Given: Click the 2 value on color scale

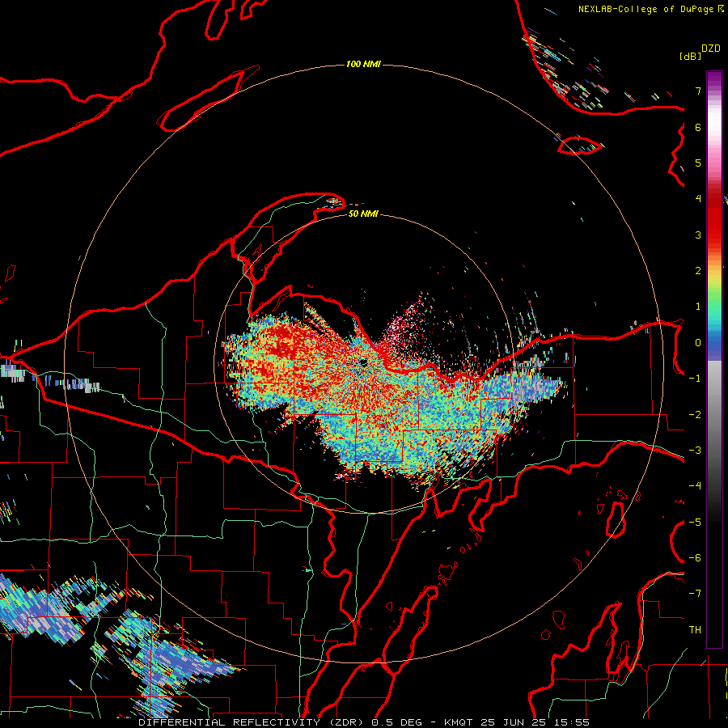Looking at the screenshot, I should tap(698, 271).
